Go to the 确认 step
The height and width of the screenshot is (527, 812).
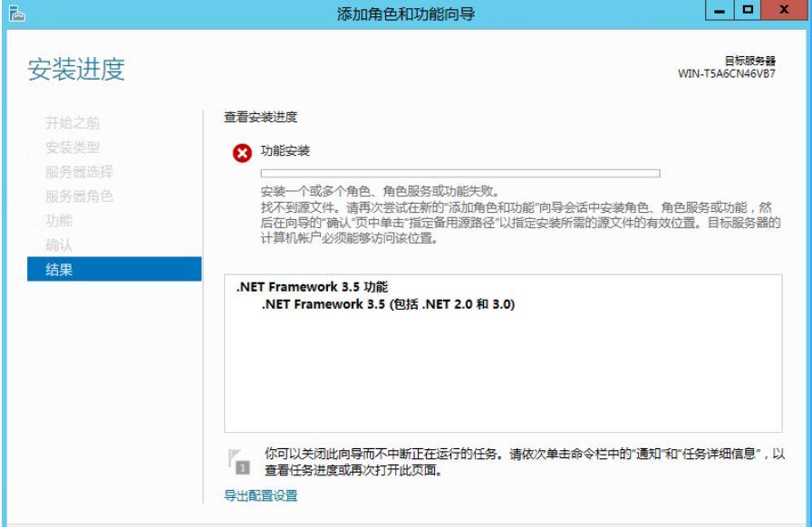[x=59, y=244]
